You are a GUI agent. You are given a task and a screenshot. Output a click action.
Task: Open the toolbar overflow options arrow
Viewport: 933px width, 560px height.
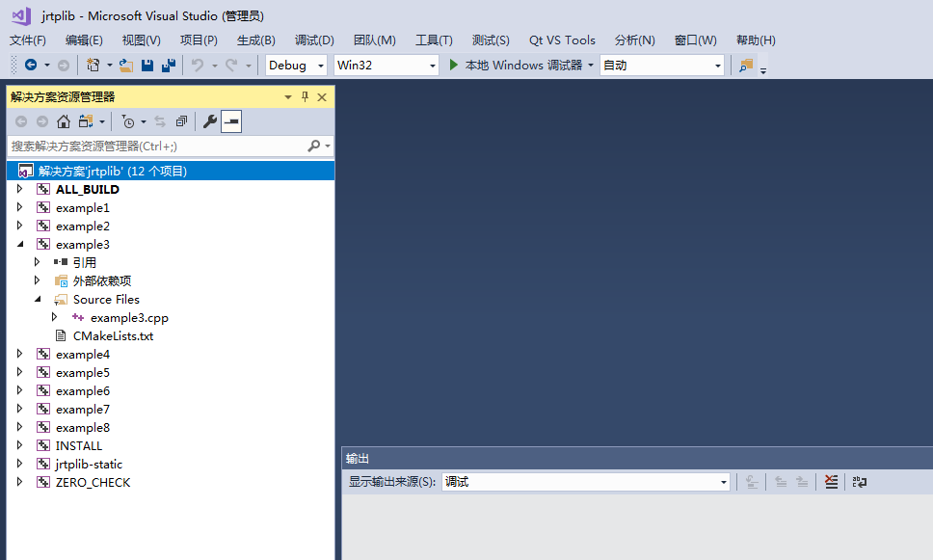[762, 70]
